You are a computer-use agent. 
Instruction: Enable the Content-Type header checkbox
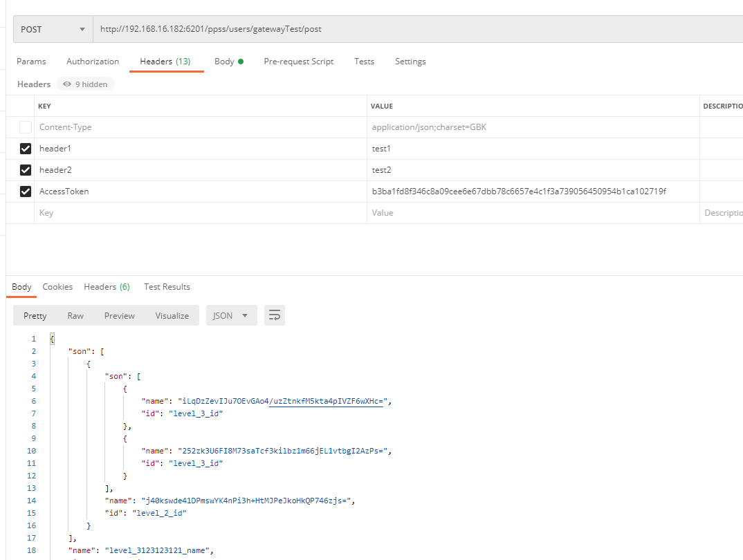click(26, 127)
